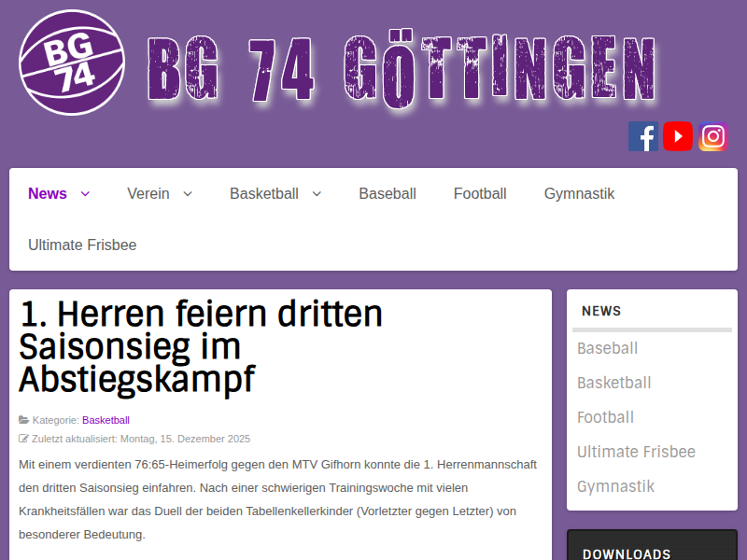Select Baseball in the News sidebar
This screenshot has width=747, height=560.
(x=607, y=348)
